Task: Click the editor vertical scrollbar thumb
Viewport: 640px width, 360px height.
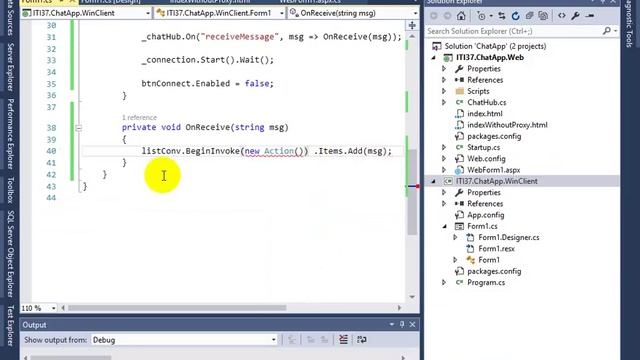Action: 412,192
